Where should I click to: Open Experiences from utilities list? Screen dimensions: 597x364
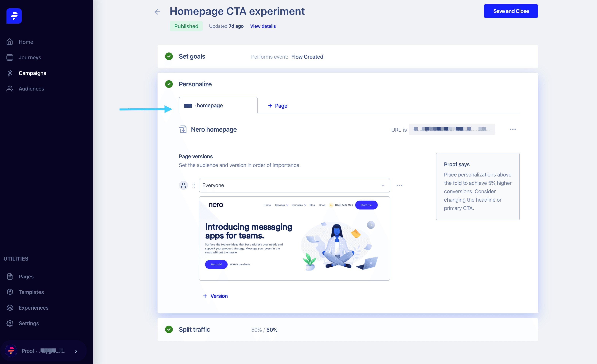(x=33, y=308)
